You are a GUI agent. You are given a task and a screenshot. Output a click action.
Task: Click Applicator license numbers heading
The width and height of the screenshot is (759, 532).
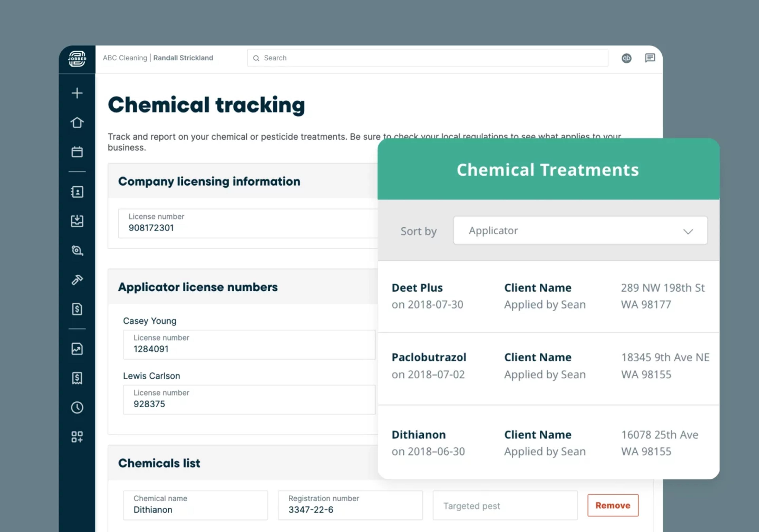(198, 287)
